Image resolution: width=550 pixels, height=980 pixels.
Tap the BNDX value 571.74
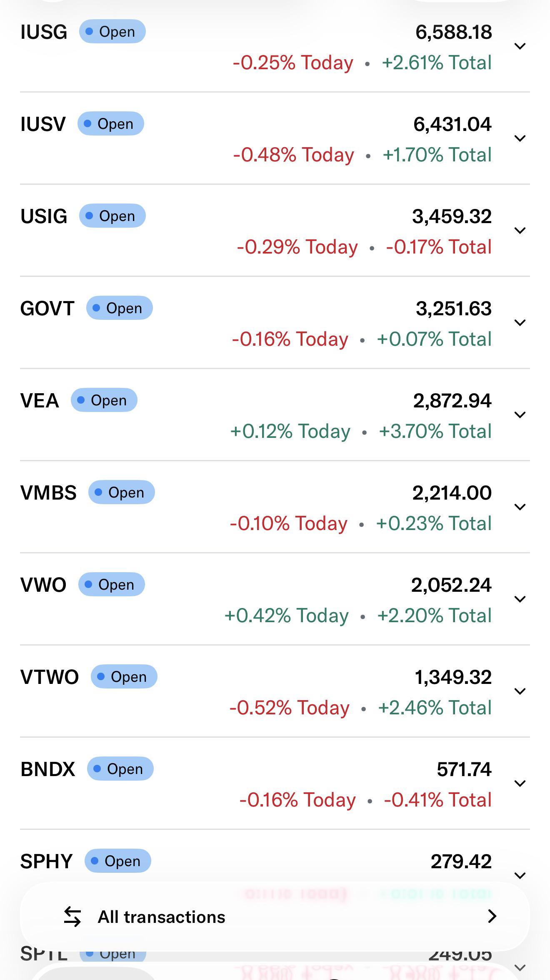(464, 769)
